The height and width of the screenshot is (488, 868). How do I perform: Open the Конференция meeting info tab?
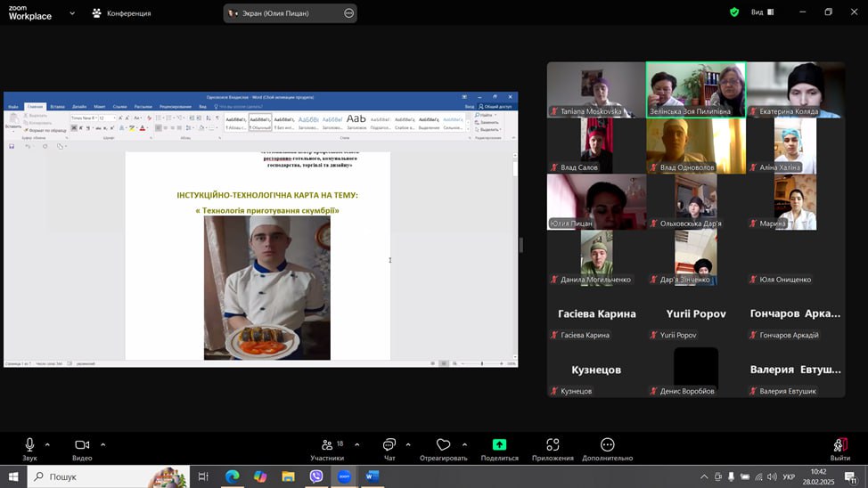121,13
